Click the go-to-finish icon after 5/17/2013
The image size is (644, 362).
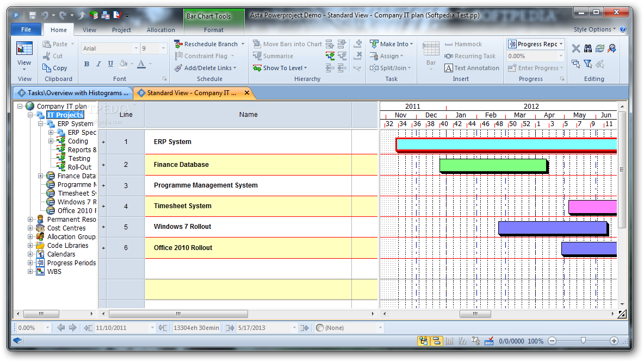point(305,328)
